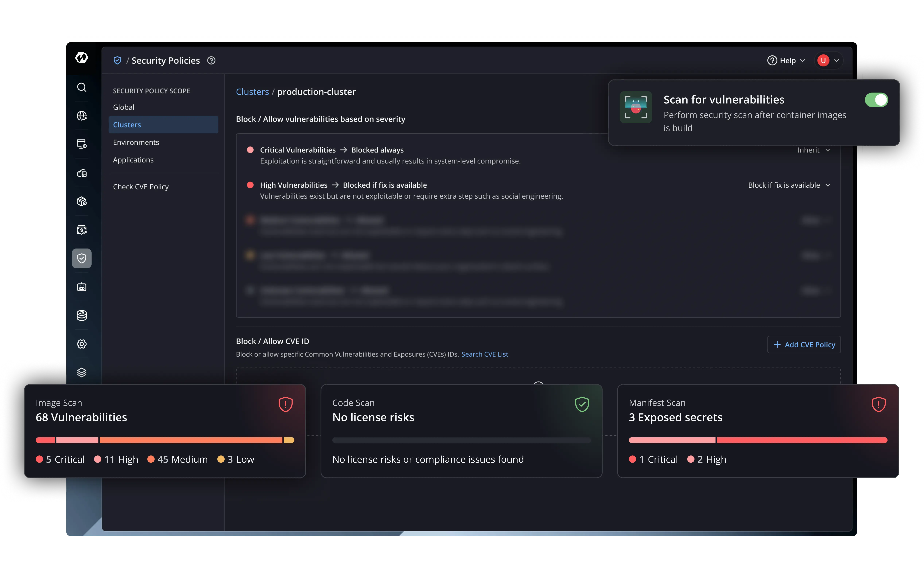Open the Block if fix is available dropdown

click(789, 185)
